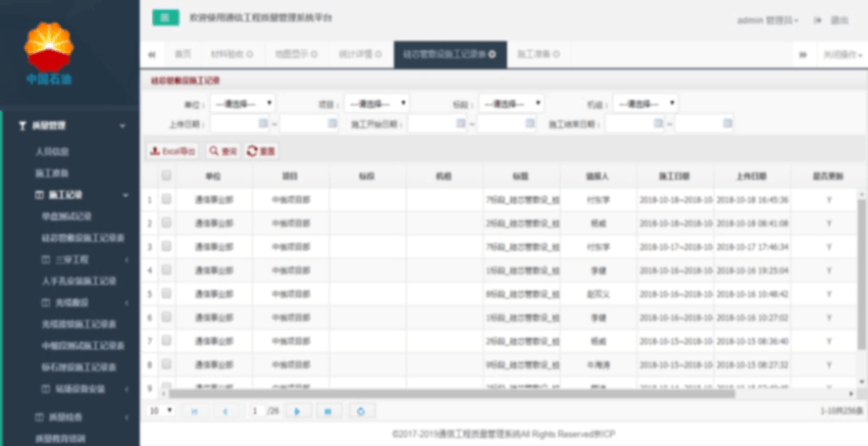Tick checkbox for row 8
This screenshot has height=446, width=868.
tap(166, 365)
